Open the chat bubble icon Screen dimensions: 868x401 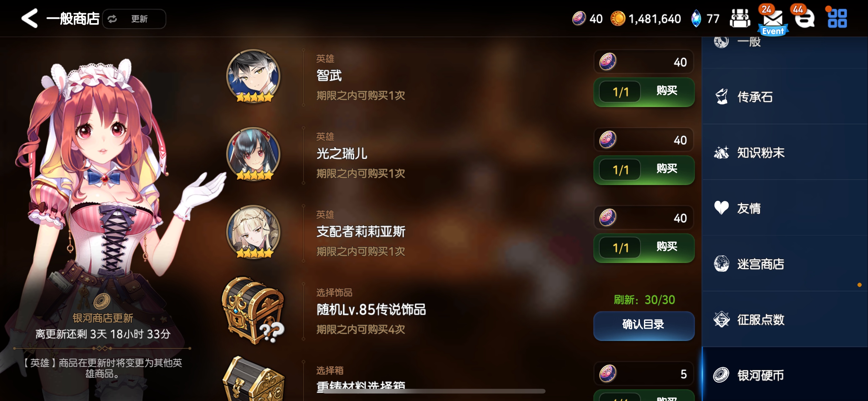805,19
